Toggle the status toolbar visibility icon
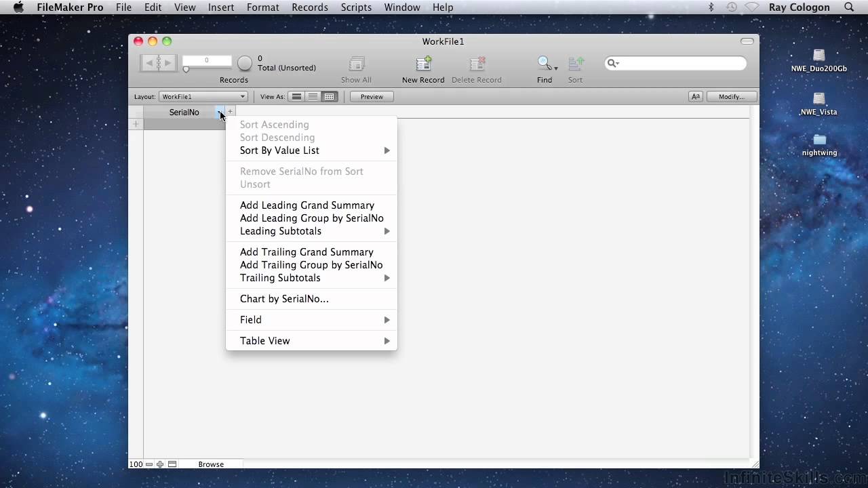 pyautogui.click(x=172, y=464)
